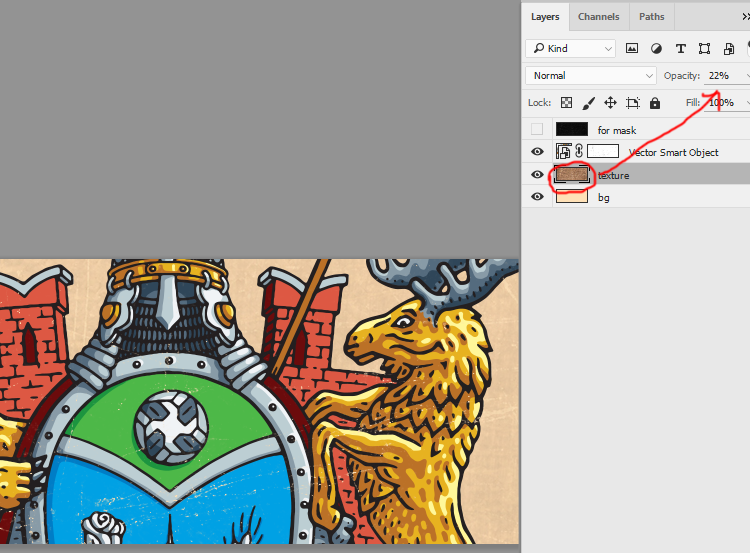Lock transparent pixels on the layer
This screenshot has width=750, height=553.
tap(566, 103)
